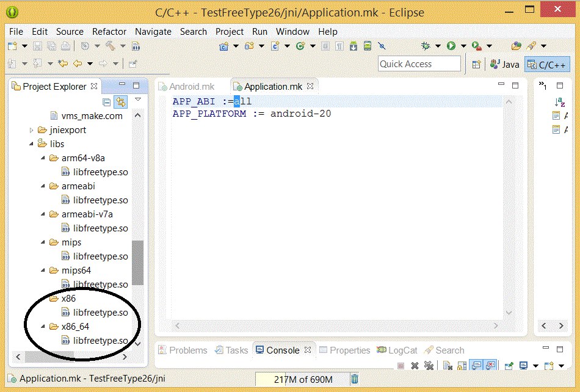Click the Back navigation yellow arrow
The image size is (580, 392).
pos(78,64)
